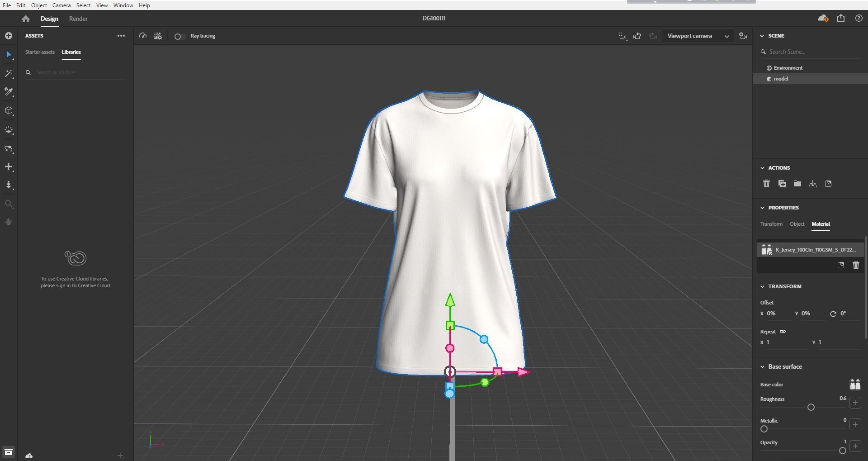Click the render settings dotted-square icon

click(x=158, y=36)
